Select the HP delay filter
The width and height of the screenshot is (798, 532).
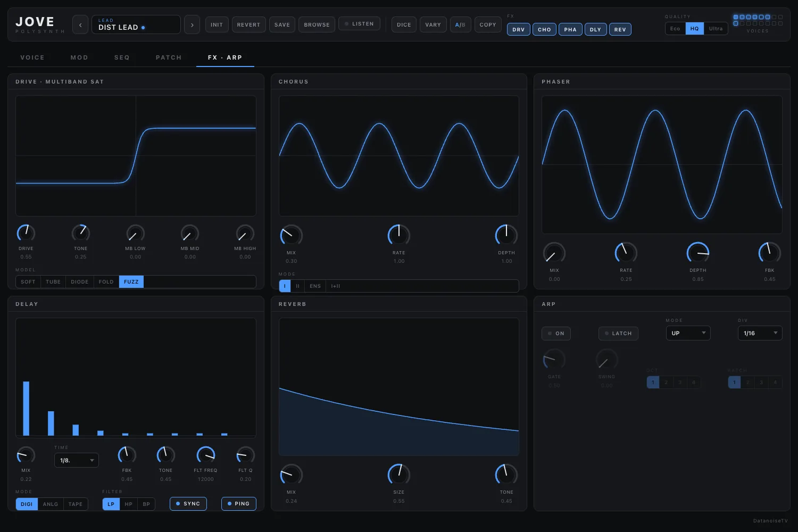click(x=129, y=504)
